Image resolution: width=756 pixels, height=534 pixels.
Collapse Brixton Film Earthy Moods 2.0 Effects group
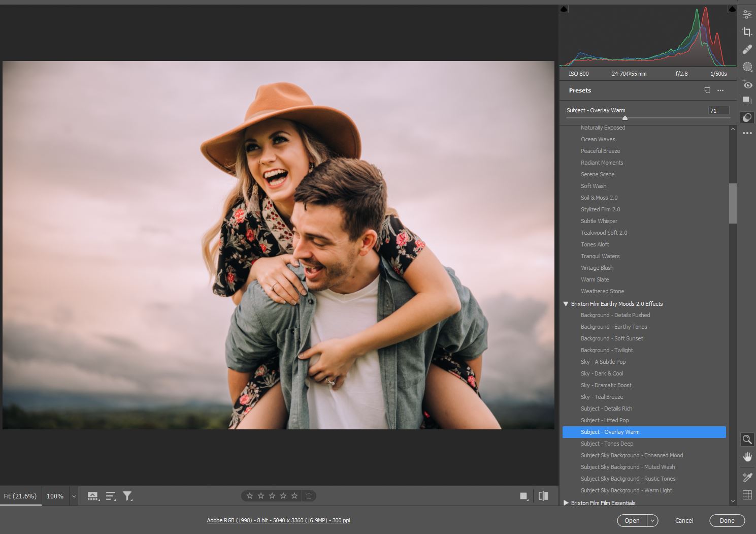(566, 304)
